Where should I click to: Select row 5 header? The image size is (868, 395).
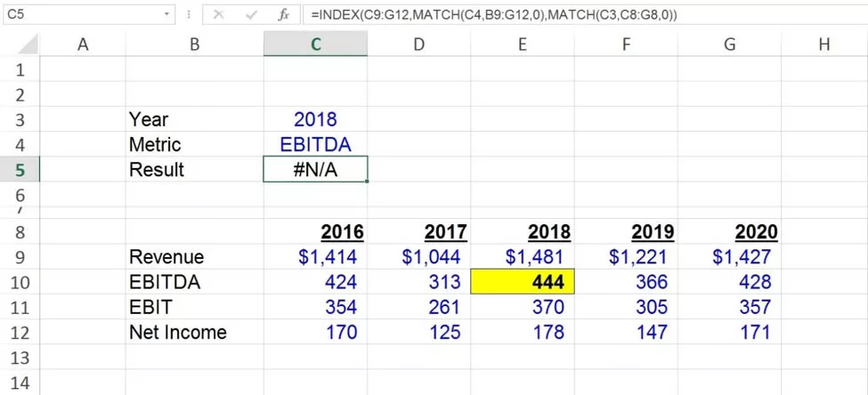pyautogui.click(x=20, y=170)
